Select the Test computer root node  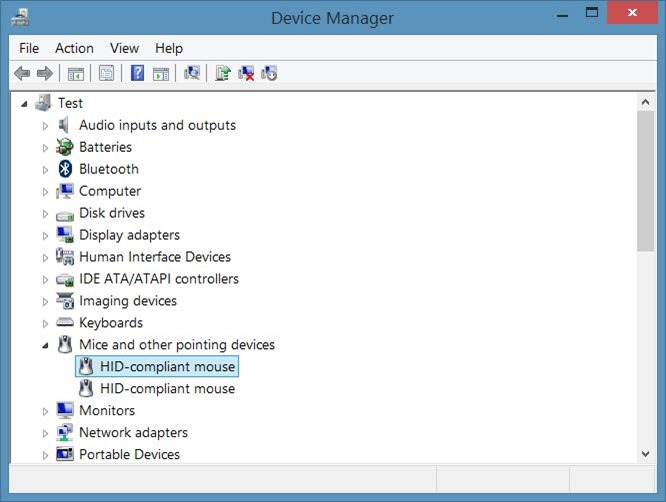pyautogui.click(x=70, y=103)
